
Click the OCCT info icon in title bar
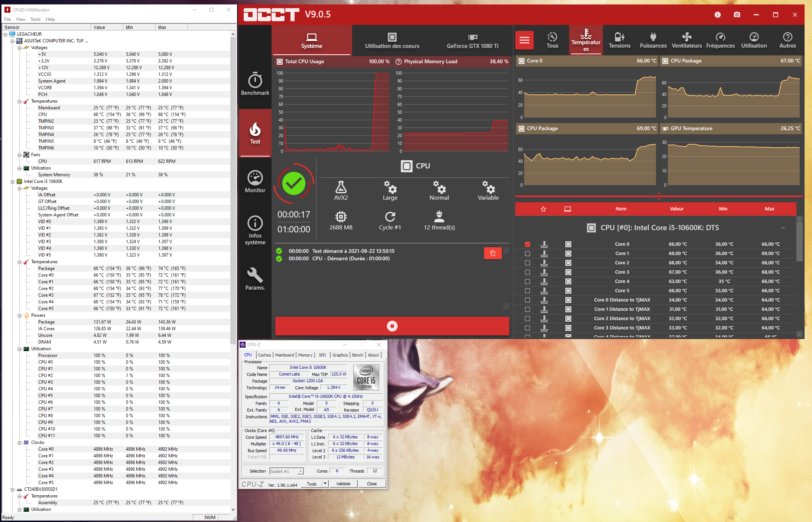pyautogui.click(x=718, y=14)
